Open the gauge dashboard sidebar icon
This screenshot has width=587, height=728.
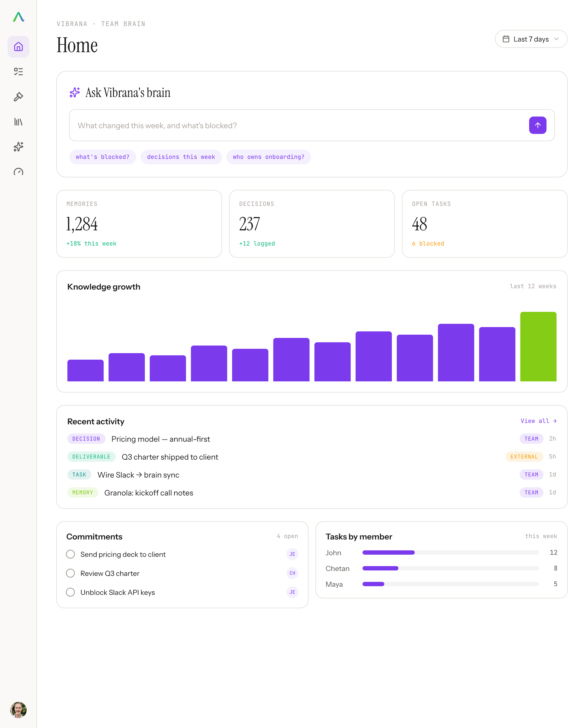coord(18,172)
